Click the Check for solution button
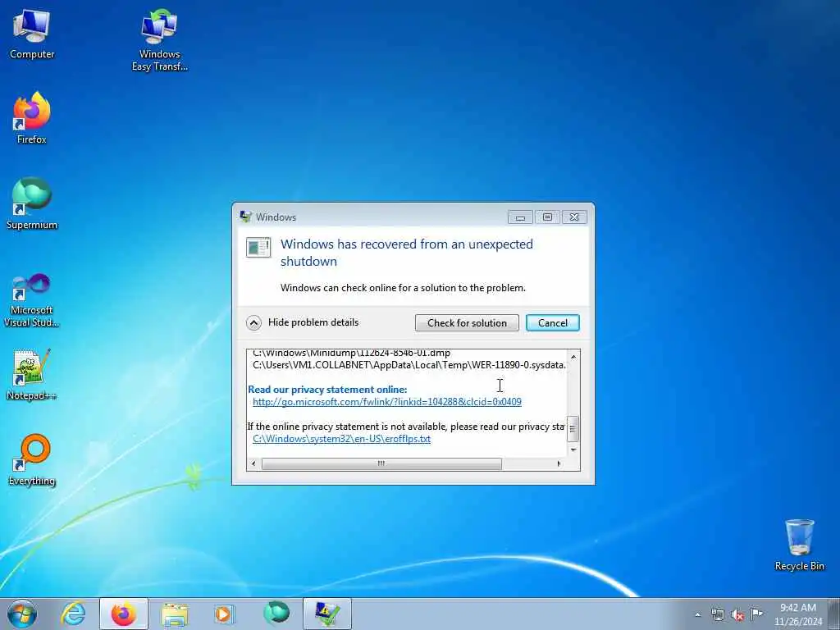 (467, 323)
